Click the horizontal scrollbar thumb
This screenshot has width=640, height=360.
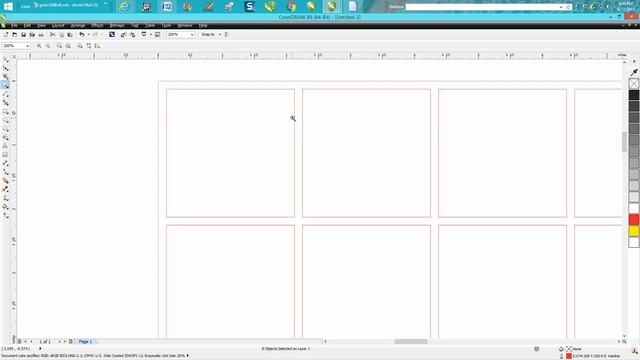411,341
